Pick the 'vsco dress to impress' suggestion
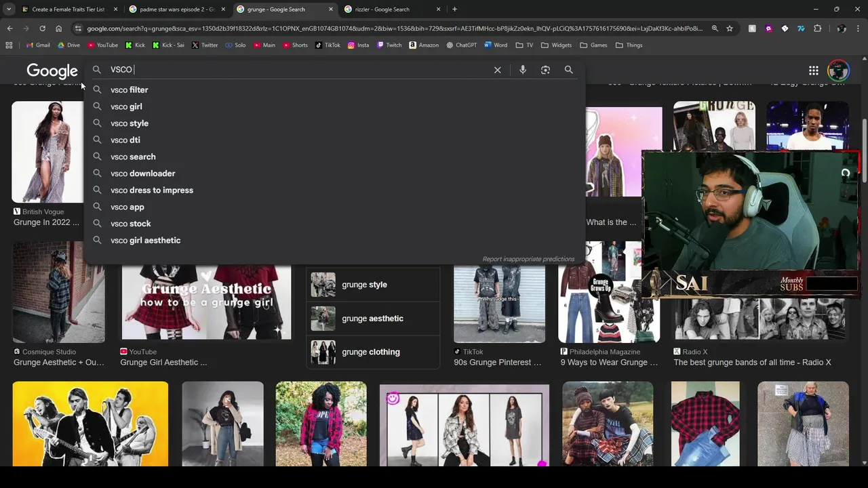The width and height of the screenshot is (868, 488). coord(334,190)
